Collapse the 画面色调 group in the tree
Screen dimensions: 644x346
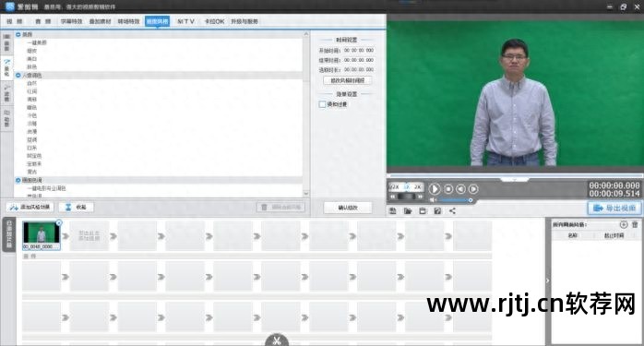click(x=18, y=180)
